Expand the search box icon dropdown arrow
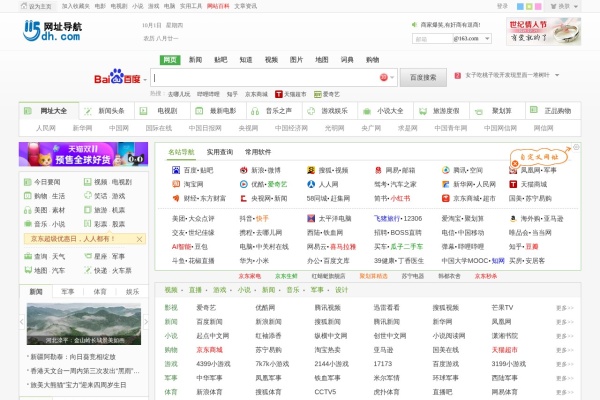Image resolution: width=600 pixels, height=400 pixels. pos(392,77)
